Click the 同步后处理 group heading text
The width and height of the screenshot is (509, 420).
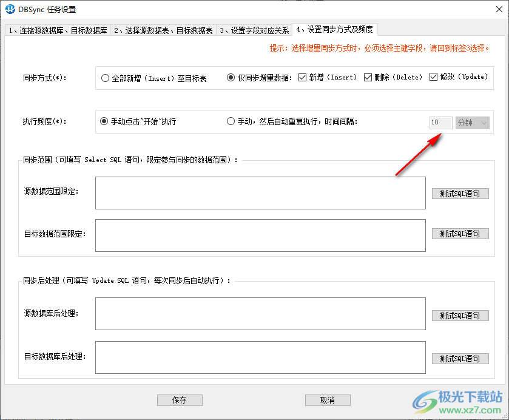(127, 280)
